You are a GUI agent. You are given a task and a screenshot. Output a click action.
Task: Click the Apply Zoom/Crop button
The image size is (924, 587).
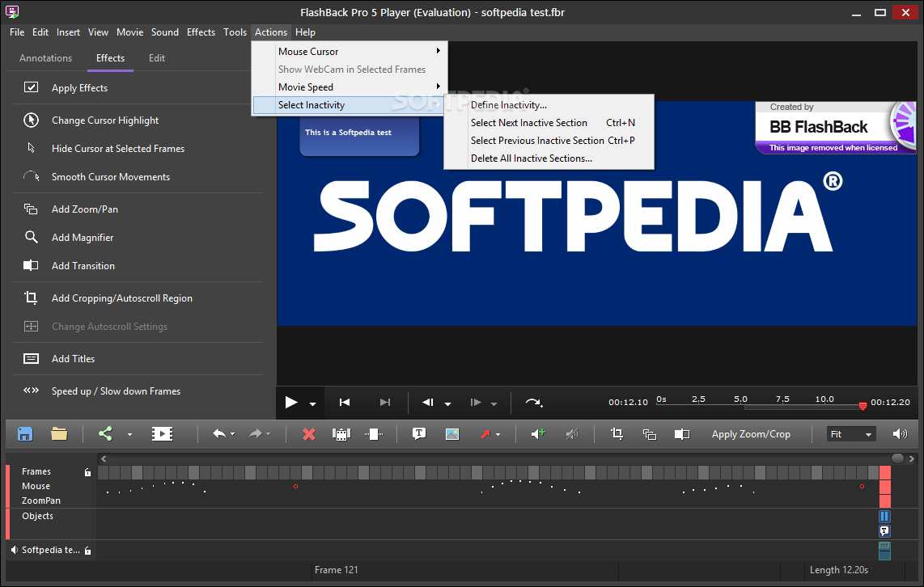pyautogui.click(x=750, y=434)
